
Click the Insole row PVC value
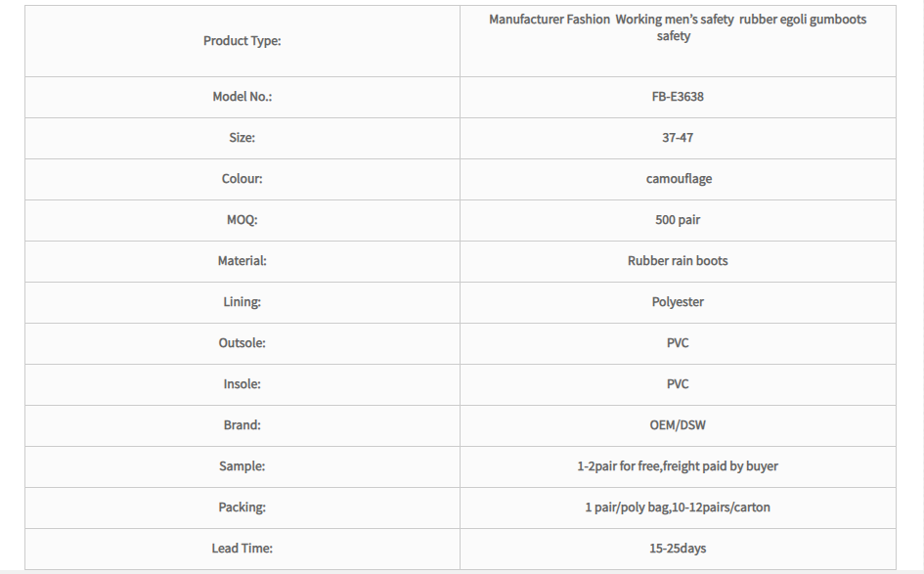(x=678, y=384)
